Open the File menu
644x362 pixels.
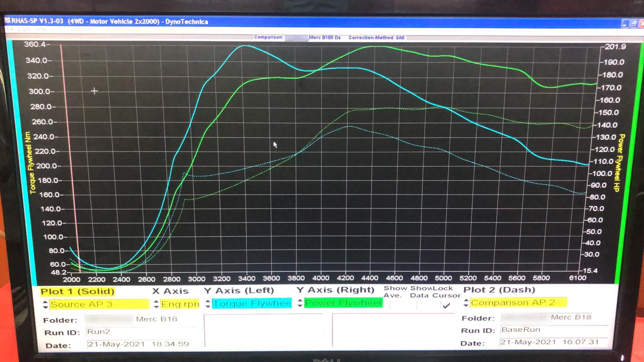point(10,29)
